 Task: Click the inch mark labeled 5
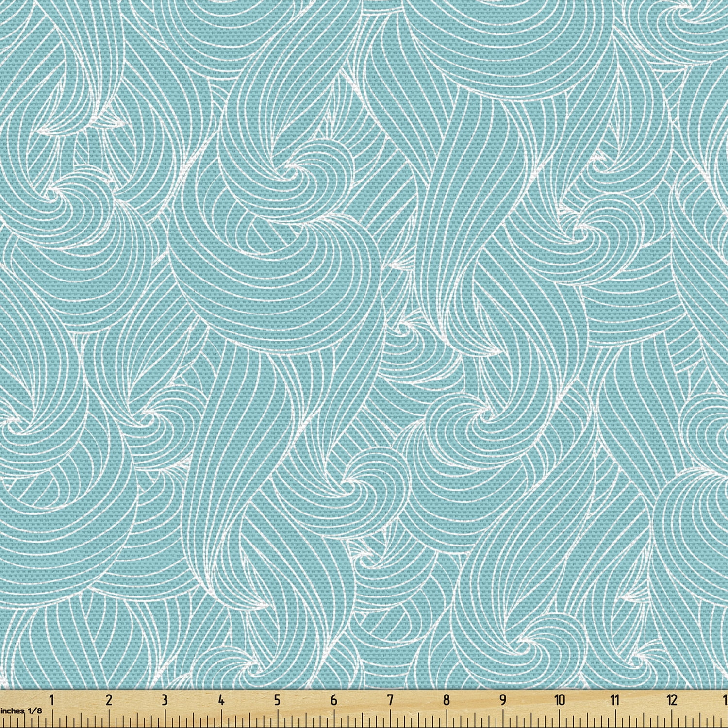click(x=277, y=699)
